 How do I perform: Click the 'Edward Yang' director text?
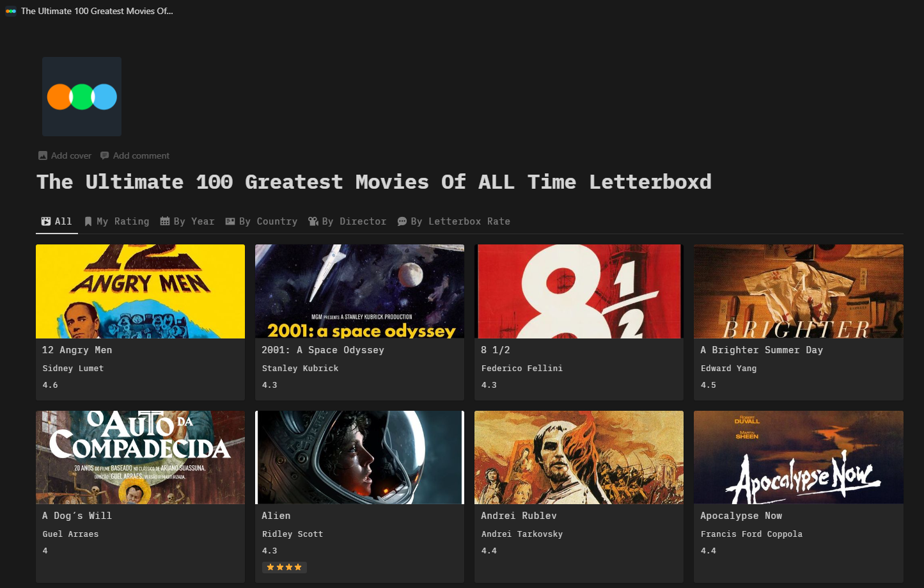tap(728, 369)
